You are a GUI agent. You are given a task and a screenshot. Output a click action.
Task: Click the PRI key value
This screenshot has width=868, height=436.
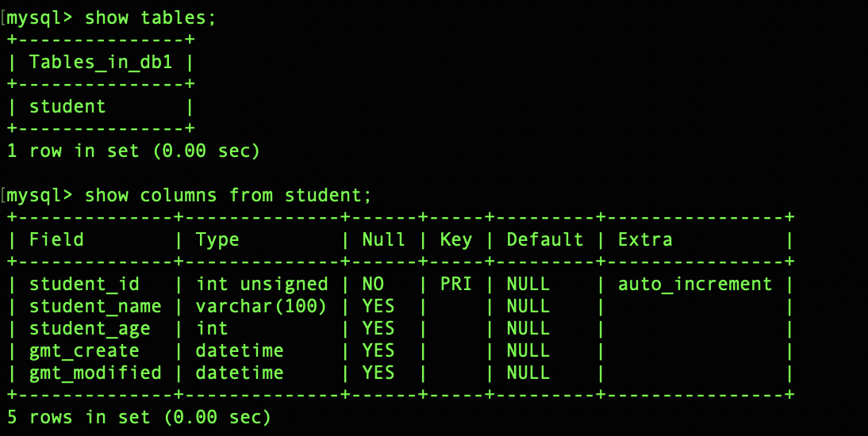[455, 284]
